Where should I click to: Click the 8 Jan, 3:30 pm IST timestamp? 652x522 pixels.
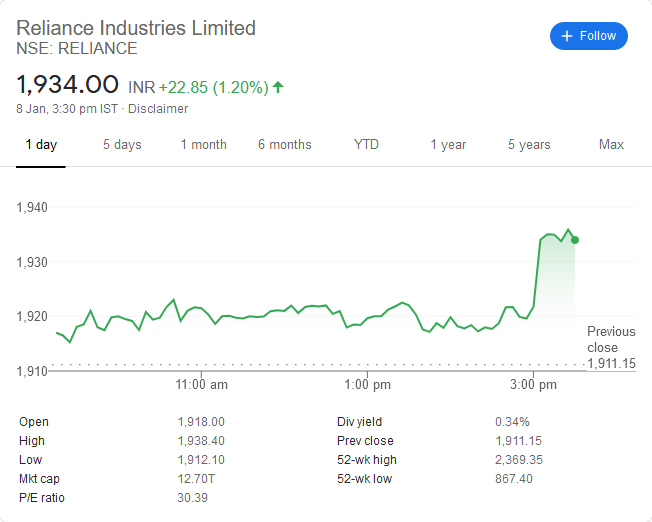[x=67, y=109]
